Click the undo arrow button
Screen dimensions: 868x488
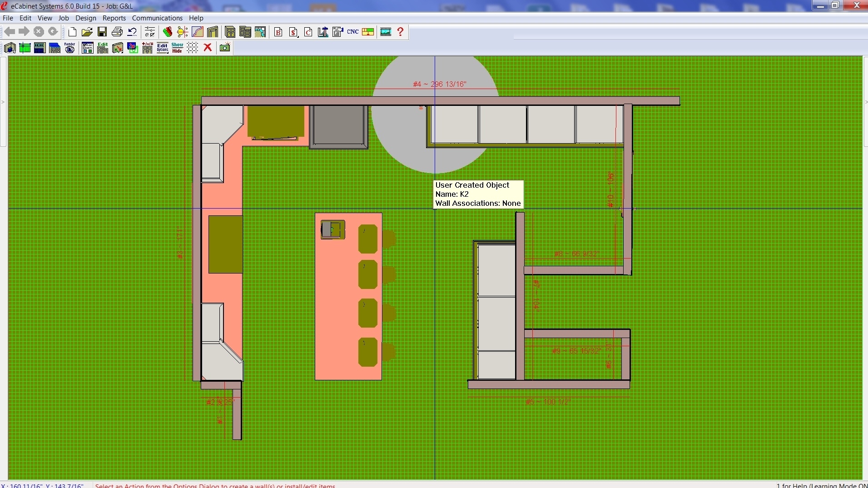click(132, 32)
